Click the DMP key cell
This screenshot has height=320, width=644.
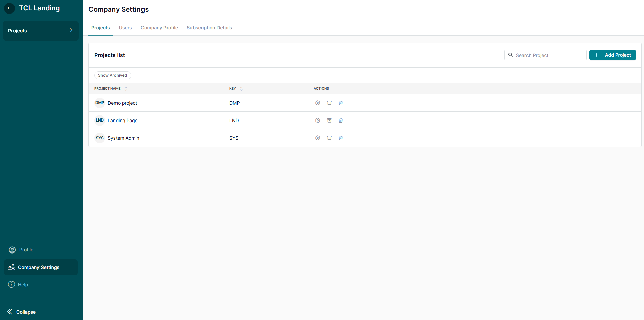point(235,103)
